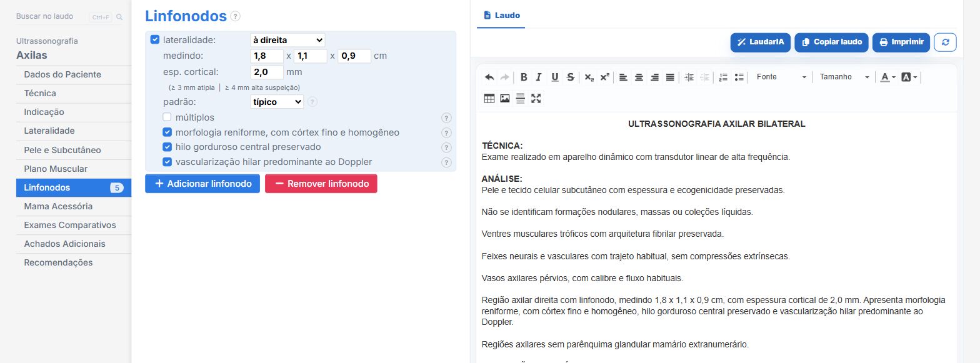Insert a bulleted list
This screenshot has width=980, height=363.
point(739,77)
